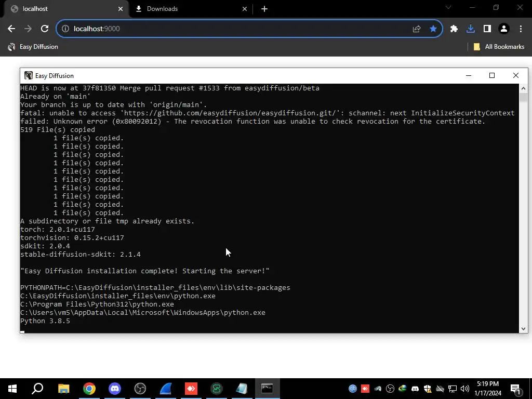Image resolution: width=532 pixels, height=399 pixels.
Task: Open the notepad-style taskbar app
Action: point(242,389)
